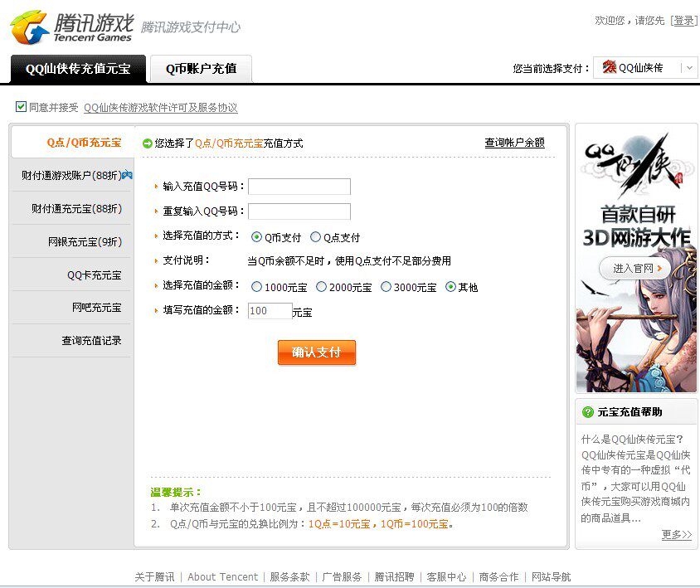Open the QQ仙侠传游戏软件许可及服务协议 link
Image resolution: width=700 pixels, height=588 pixels.
tap(161, 108)
